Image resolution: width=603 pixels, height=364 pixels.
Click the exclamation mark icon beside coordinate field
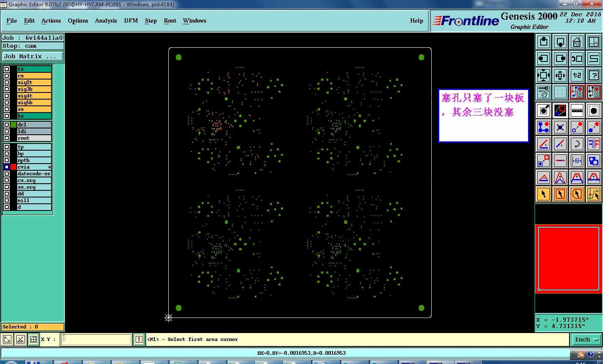pos(139,339)
